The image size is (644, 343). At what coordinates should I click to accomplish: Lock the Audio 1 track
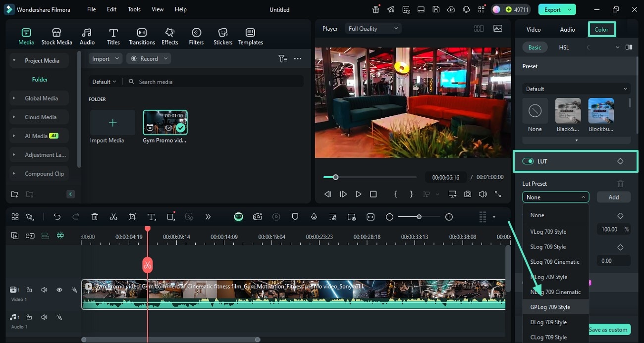29,317
